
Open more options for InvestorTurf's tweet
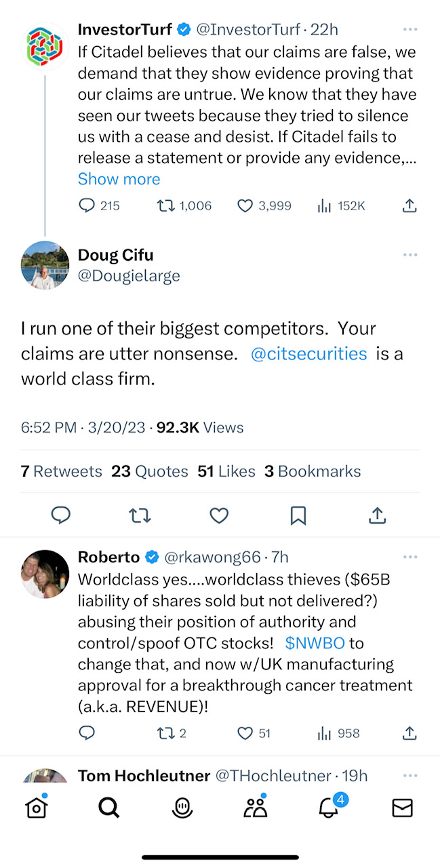point(409,30)
